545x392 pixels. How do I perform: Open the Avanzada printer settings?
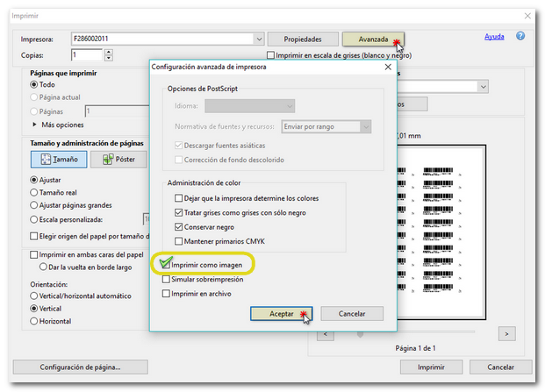374,39
